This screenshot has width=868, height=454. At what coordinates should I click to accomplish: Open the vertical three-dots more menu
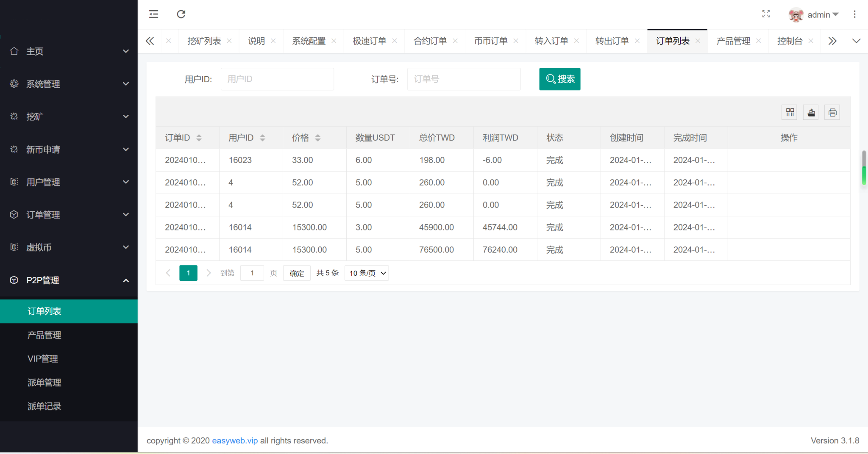coord(854,14)
